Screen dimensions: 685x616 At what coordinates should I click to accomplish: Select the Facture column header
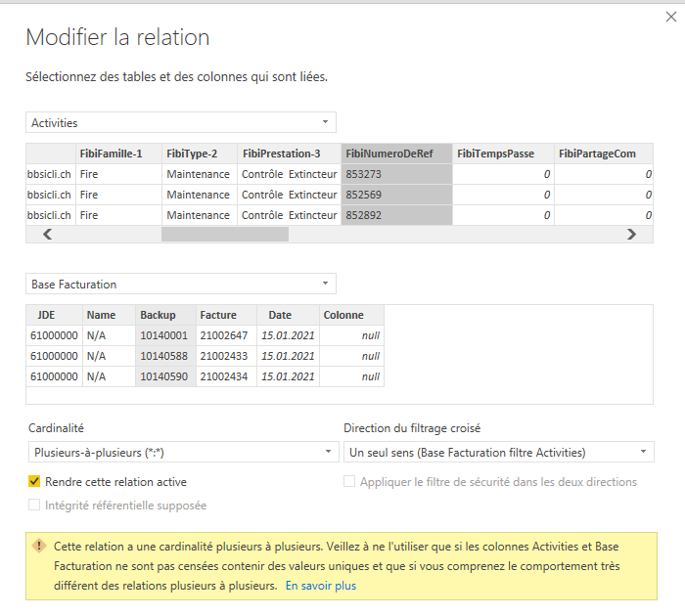226,315
